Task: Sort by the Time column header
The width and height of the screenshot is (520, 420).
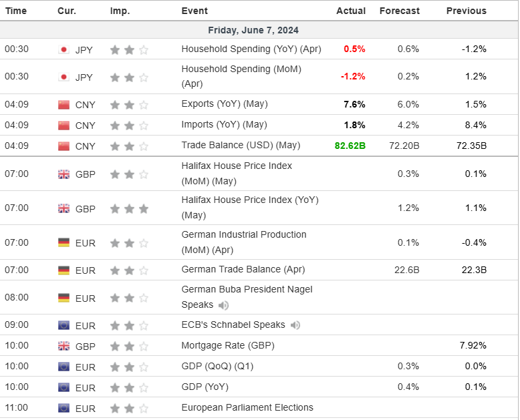Action: 16,11
